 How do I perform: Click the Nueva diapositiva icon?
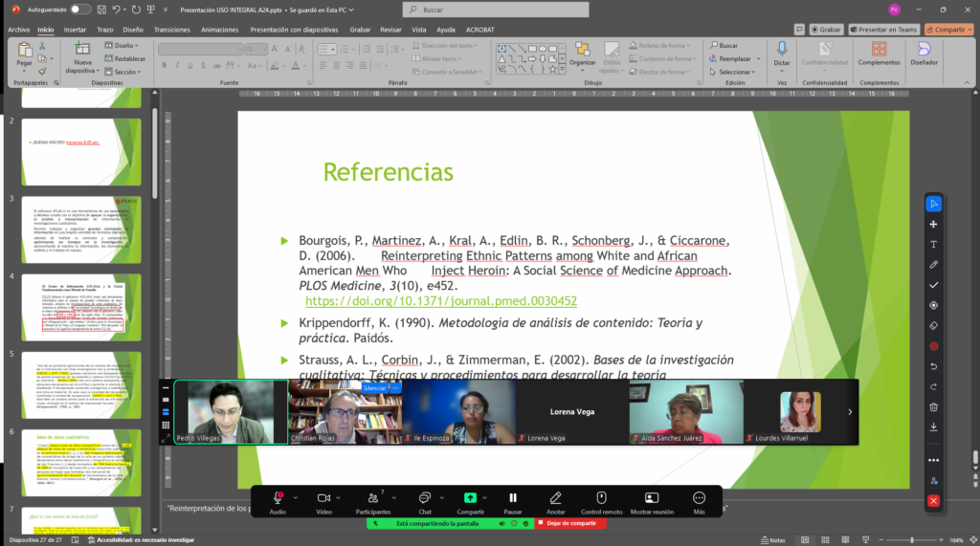coord(82,50)
